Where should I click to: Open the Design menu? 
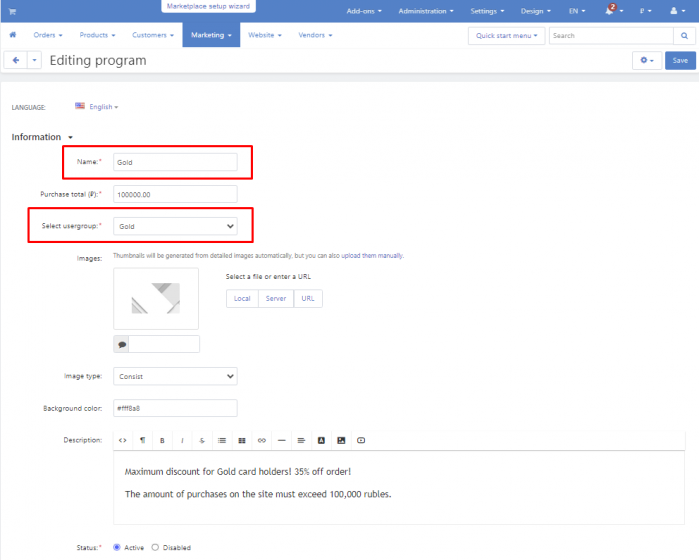(x=536, y=11)
